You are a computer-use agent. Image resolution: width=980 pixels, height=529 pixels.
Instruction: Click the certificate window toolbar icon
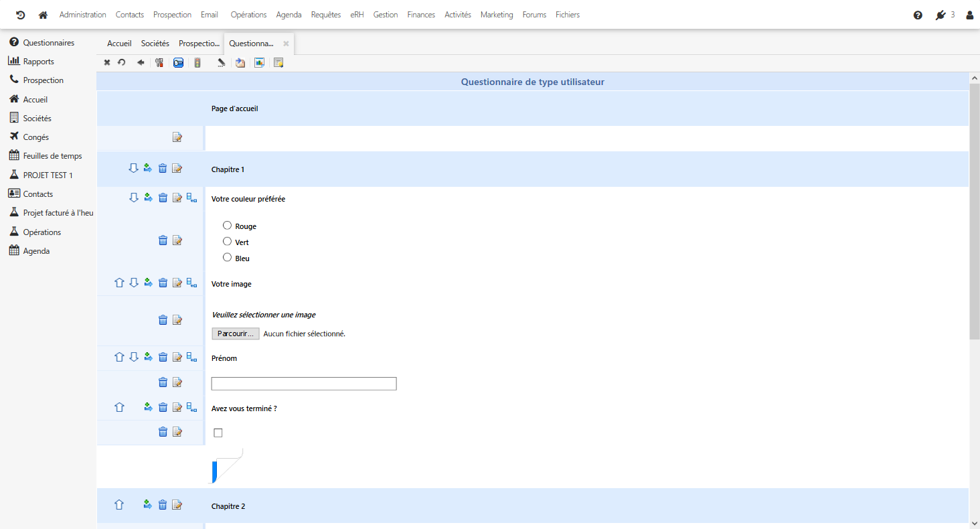point(278,62)
